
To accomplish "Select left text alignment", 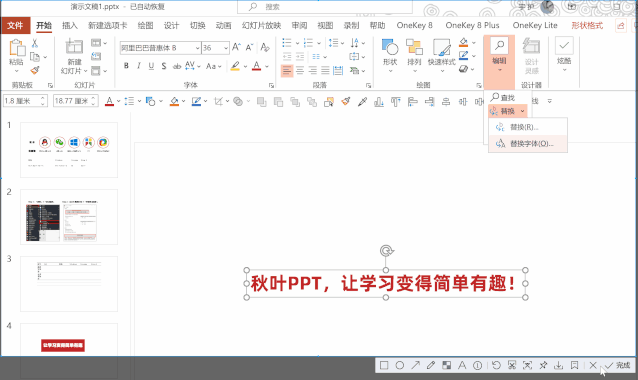I will pyautogui.click(x=287, y=71).
